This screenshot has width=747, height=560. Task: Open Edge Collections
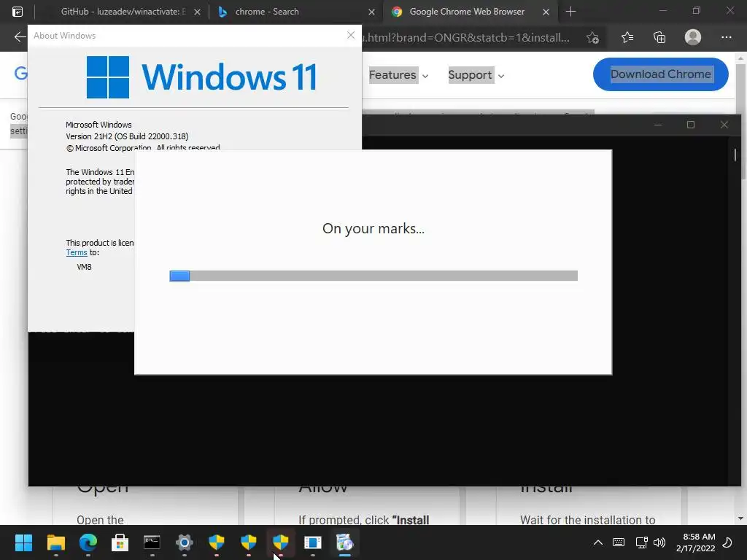click(659, 37)
